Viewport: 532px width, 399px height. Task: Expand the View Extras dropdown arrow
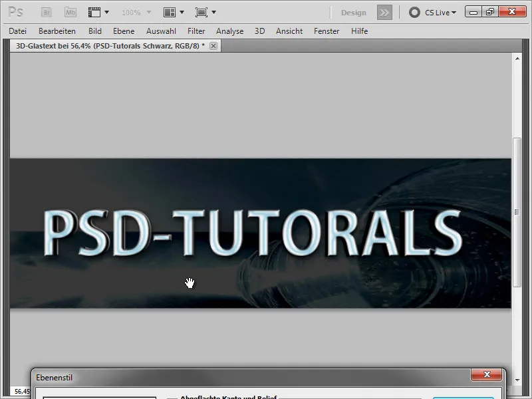(106, 13)
